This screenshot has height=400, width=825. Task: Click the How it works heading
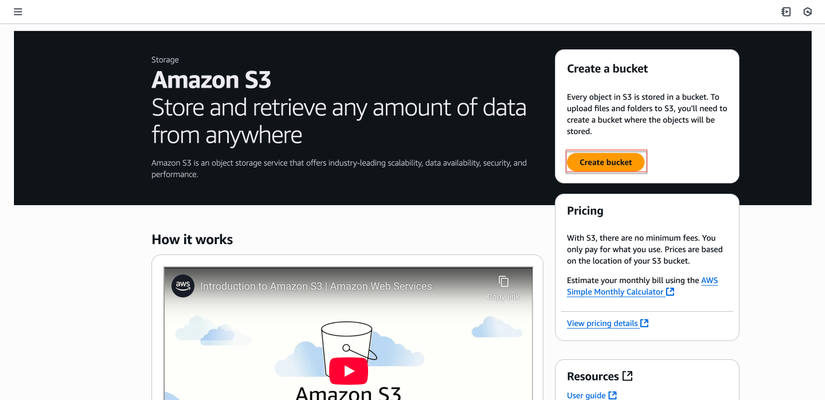[x=192, y=239]
